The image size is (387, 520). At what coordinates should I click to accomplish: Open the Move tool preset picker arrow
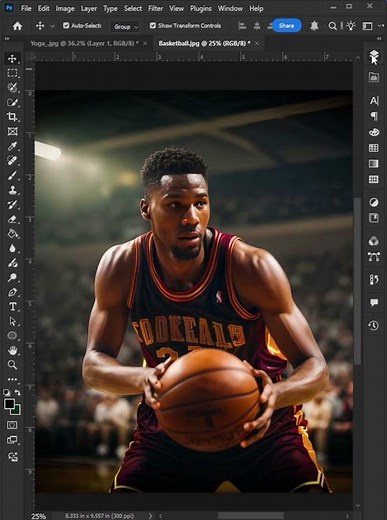[52, 26]
